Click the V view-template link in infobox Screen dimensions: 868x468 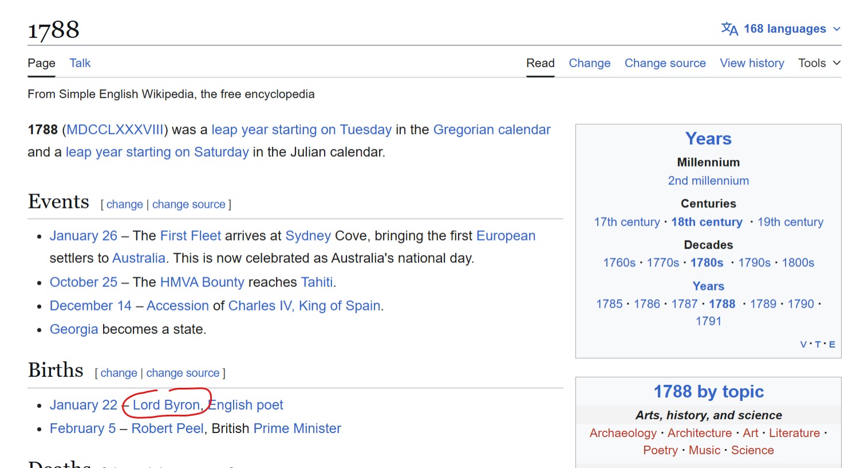(x=803, y=344)
